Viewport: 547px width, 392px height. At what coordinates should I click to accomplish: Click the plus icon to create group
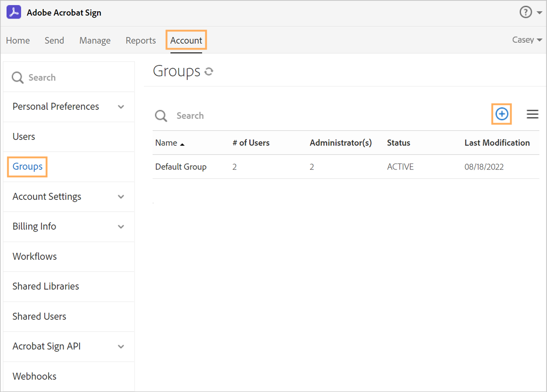tap(502, 114)
